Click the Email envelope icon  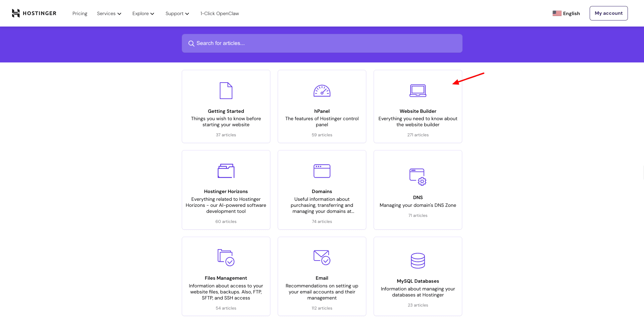[x=322, y=258]
